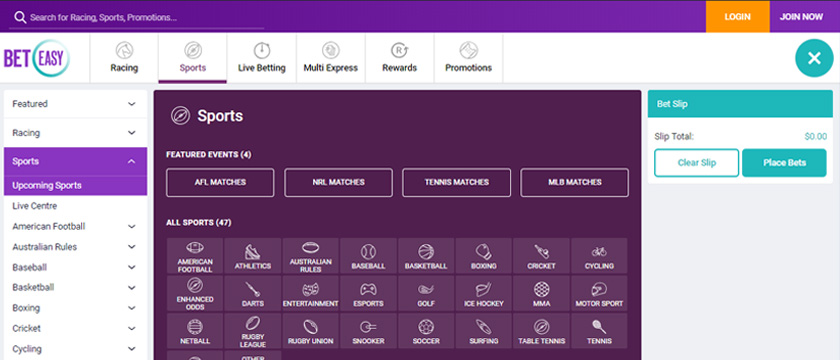
Task: Open the Boxing sport tile
Action: pyautogui.click(x=484, y=256)
